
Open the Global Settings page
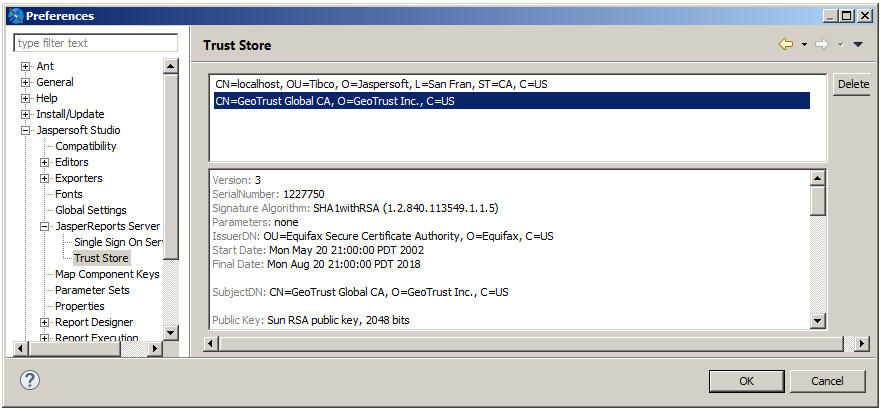(91, 210)
